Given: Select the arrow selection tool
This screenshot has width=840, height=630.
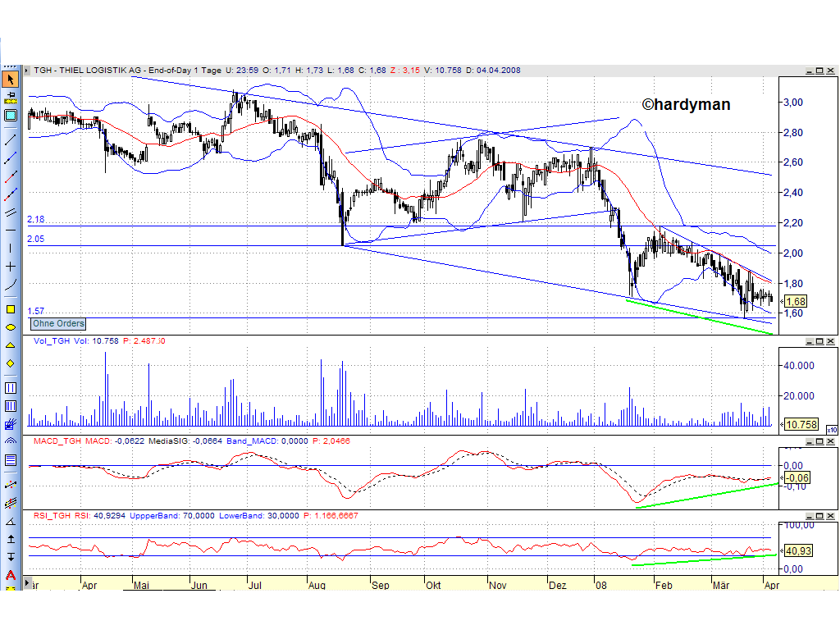Looking at the screenshot, I should point(10,80).
